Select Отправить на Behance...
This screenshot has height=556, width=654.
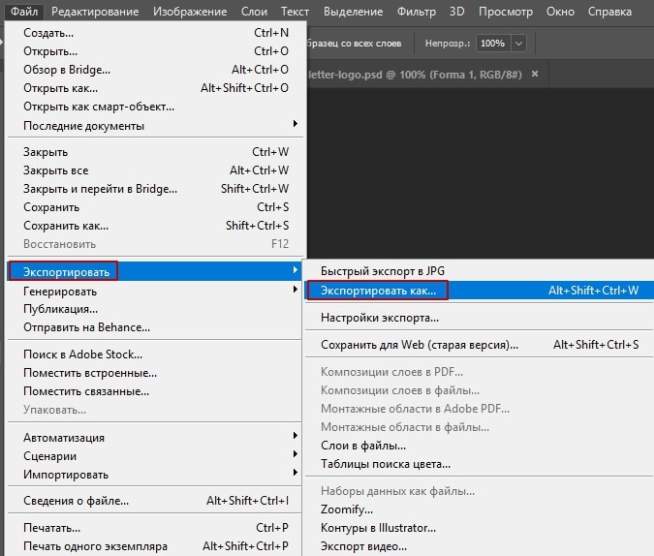[x=154, y=327]
